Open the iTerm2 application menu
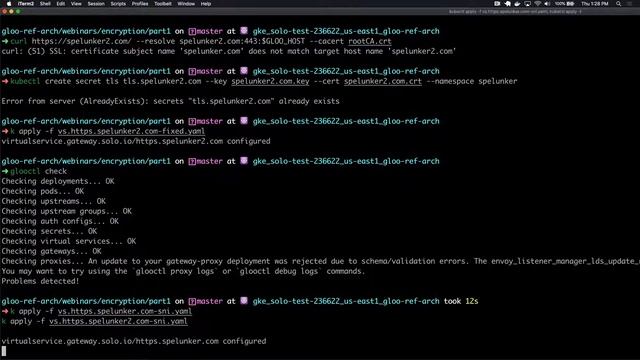Image resolution: width=640 pixels, height=360 pixels. click(26, 4)
